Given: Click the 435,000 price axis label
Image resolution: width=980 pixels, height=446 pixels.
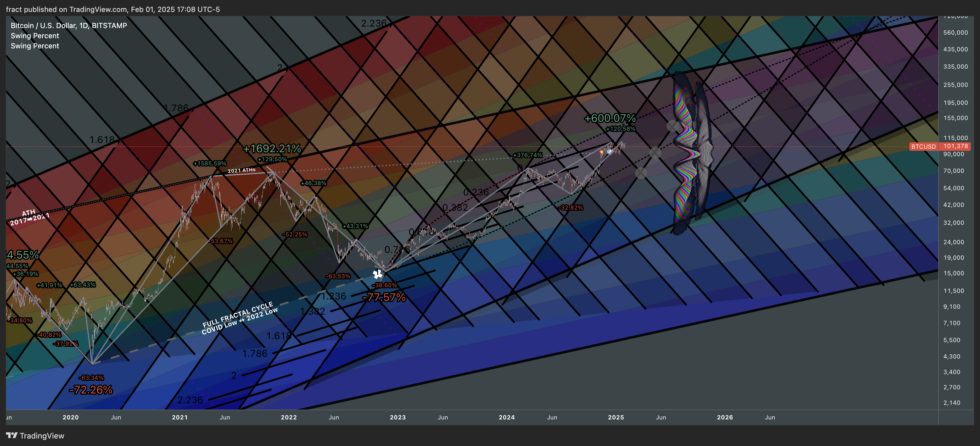Looking at the screenshot, I should [x=955, y=50].
